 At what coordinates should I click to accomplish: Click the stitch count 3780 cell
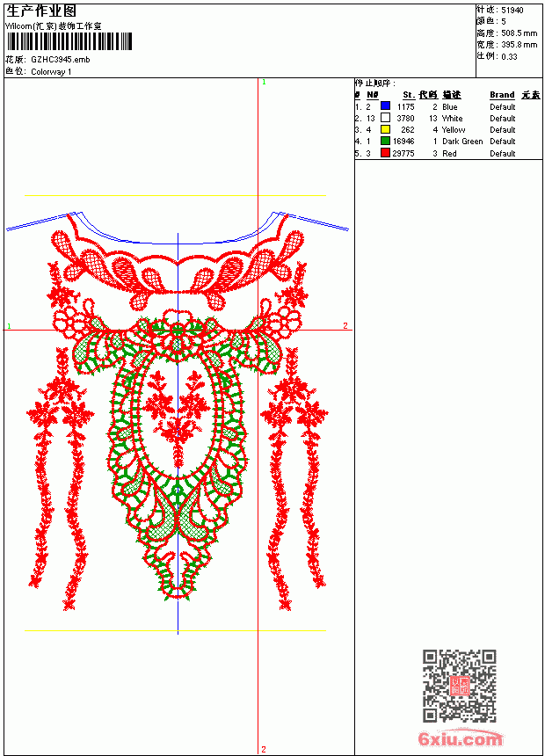[405, 119]
